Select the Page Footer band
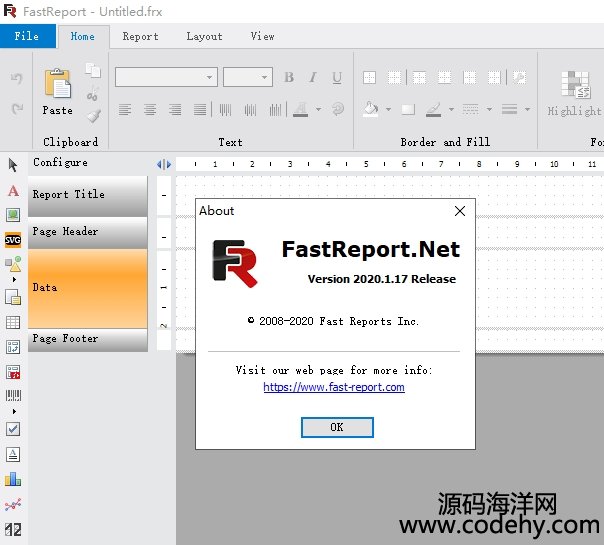604x545 pixels. point(88,340)
